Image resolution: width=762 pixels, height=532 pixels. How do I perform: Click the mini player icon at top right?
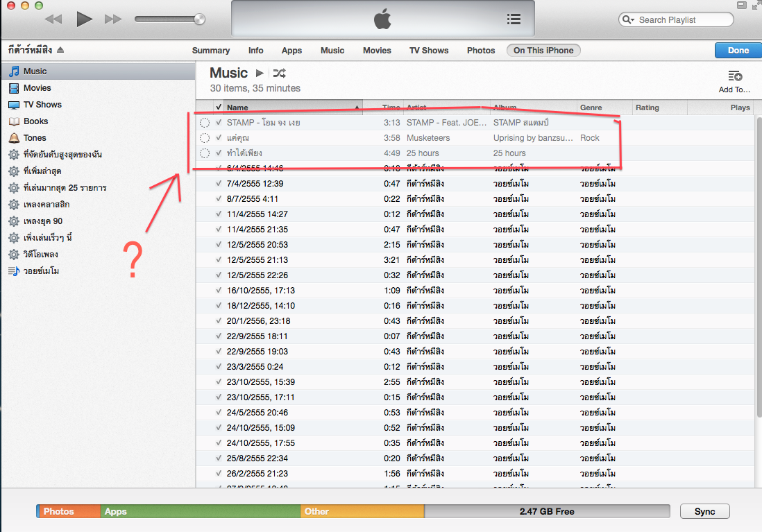742,6
